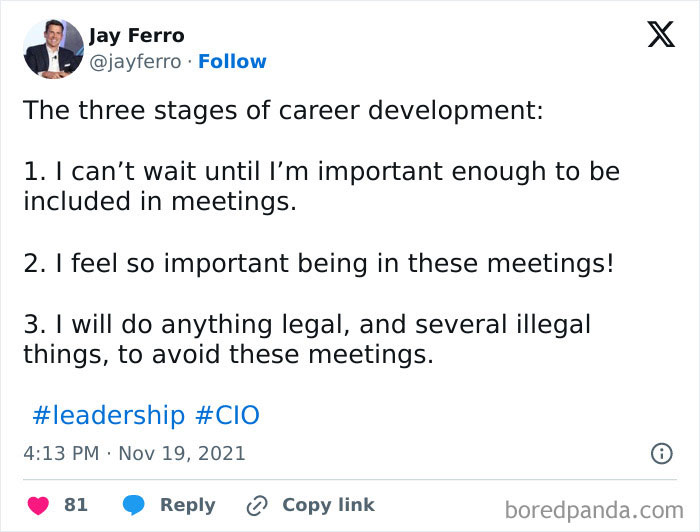Click the copy link chain icon
This screenshot has height=532, width=700.
(x=257, y=505)
